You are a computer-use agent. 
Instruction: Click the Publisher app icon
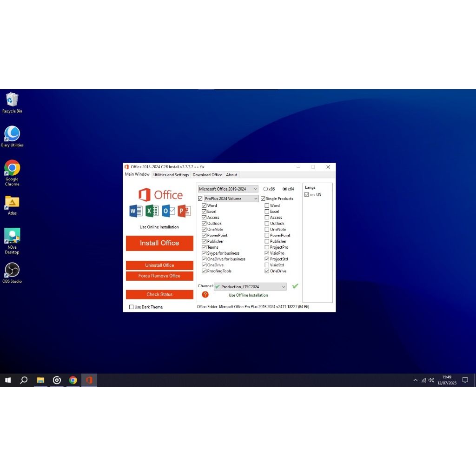tap(185, 211)
